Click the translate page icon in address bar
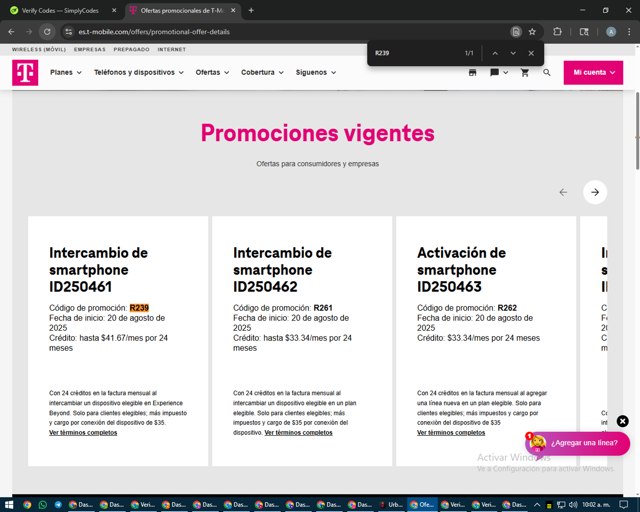Viewport: 640px width, 512px height. (x=516, y=32)
